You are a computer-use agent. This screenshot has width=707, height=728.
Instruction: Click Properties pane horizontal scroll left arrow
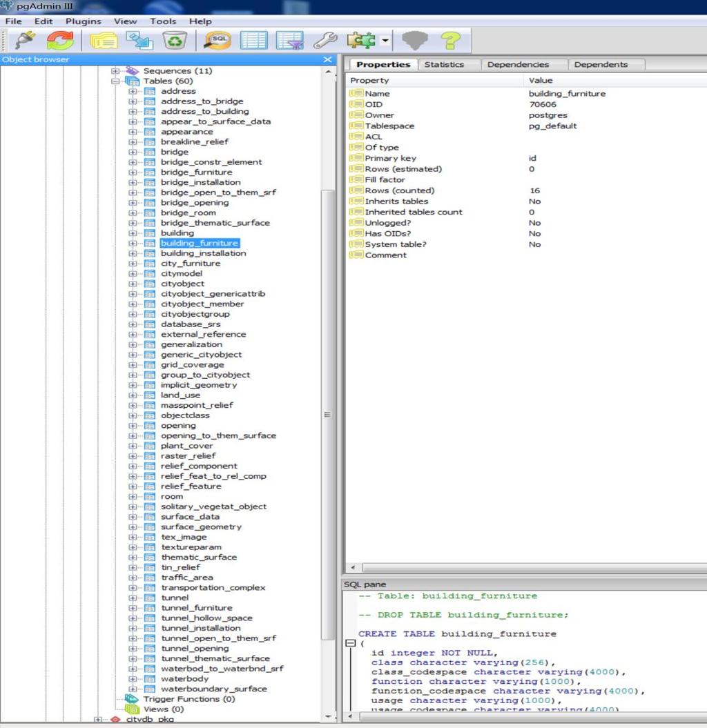click(353, 567)
